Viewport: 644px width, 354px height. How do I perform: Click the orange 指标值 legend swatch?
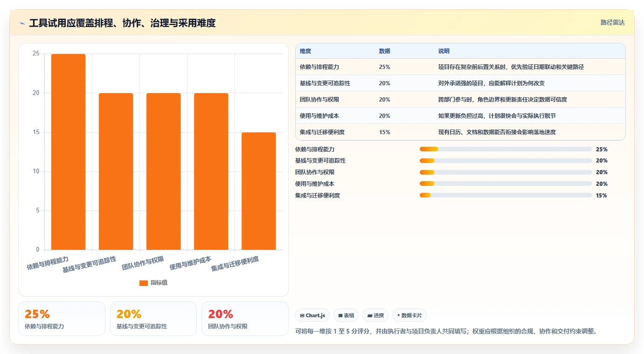point(144,283)
